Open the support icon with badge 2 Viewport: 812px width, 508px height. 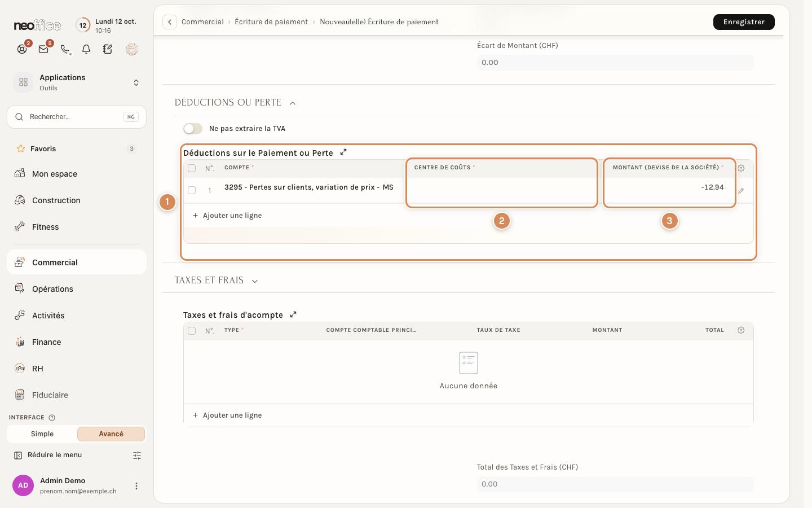(22, 49)
